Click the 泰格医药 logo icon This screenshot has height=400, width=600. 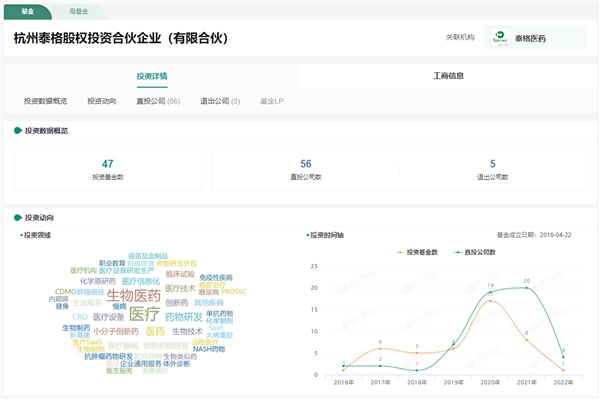click(500, 38)
